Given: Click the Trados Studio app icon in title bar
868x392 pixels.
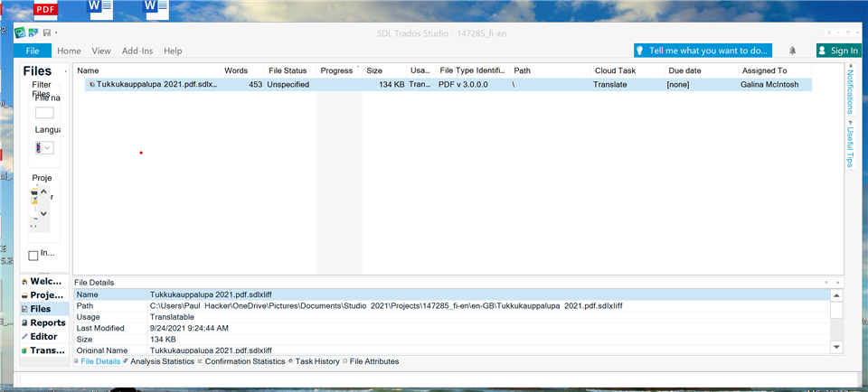Looking at the screenshot, I should coord(21,33).
